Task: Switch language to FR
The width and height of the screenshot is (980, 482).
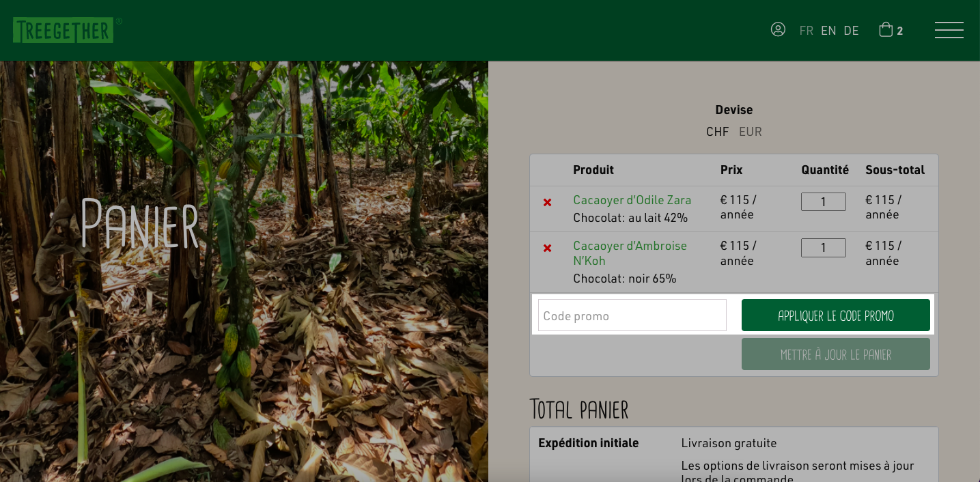Action: coord(807,30)
